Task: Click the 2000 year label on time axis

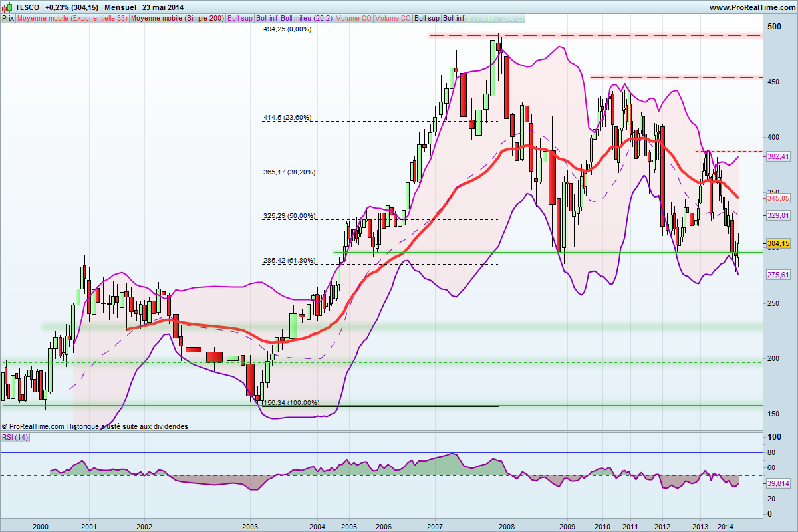Action: point(41,525)
